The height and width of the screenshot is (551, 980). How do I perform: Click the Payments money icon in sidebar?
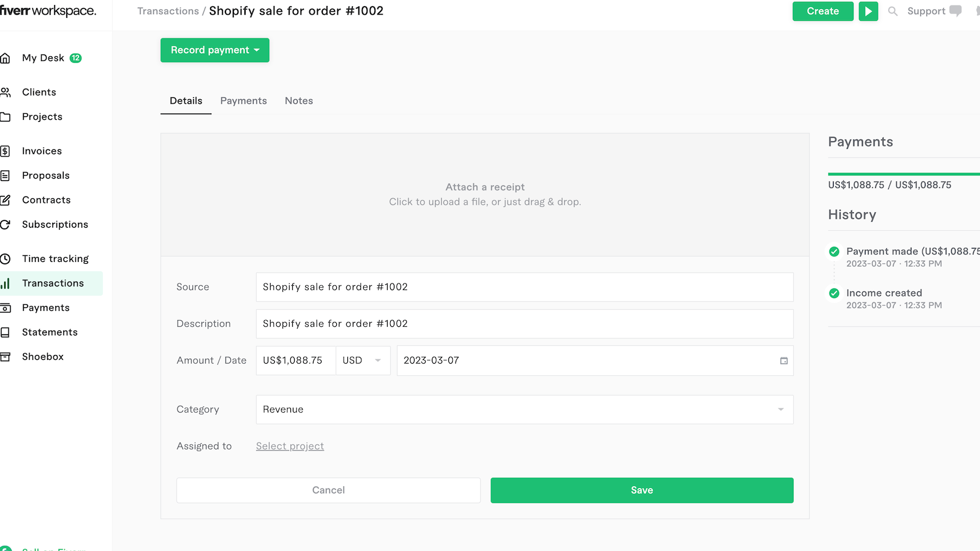point(5,308)
